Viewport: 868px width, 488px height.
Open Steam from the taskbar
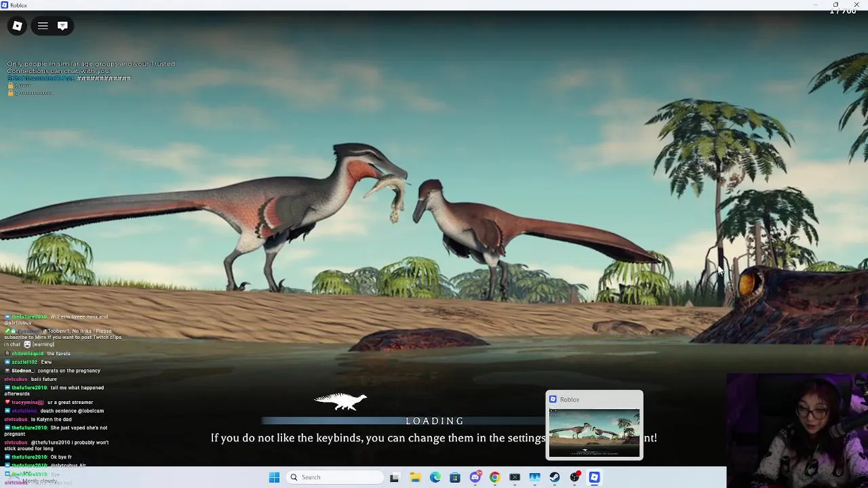coord(555,477)
